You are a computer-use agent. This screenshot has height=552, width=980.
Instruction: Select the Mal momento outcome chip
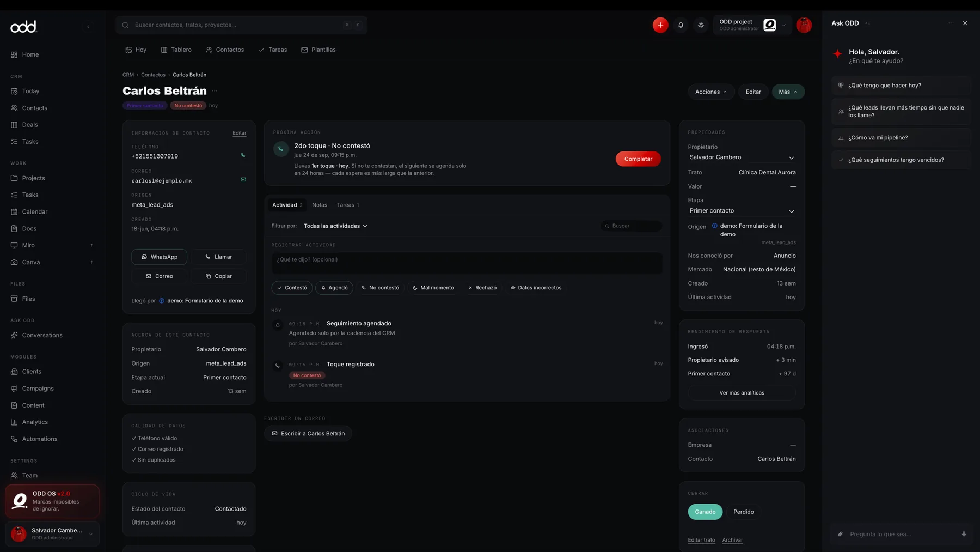tap(433, 288)
